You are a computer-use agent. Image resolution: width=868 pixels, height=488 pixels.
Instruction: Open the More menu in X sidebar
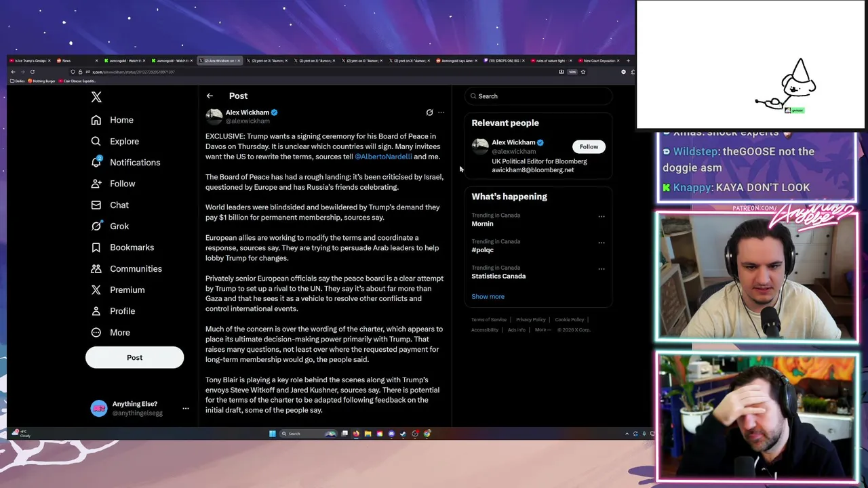pyautogui.click(x=111, y=332)
